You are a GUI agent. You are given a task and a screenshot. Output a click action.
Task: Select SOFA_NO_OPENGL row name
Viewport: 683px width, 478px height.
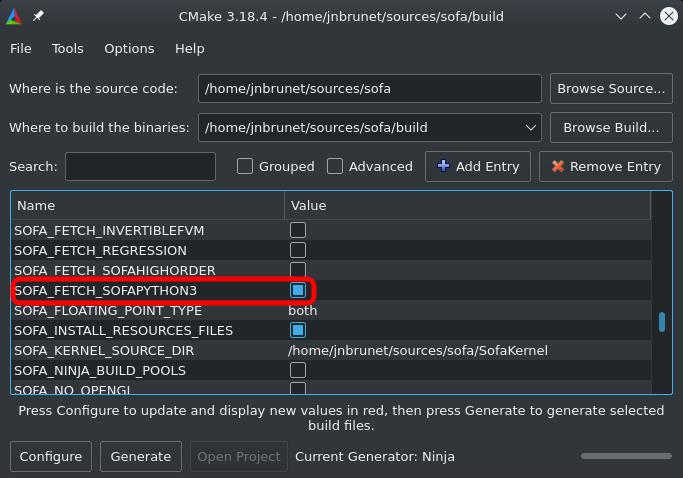[72, 389]
